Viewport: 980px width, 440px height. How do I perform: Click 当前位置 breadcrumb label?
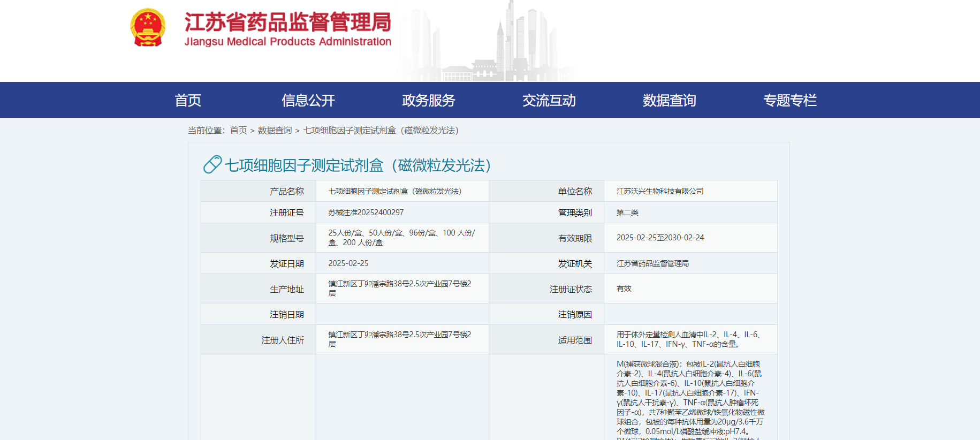pos(207,130)
